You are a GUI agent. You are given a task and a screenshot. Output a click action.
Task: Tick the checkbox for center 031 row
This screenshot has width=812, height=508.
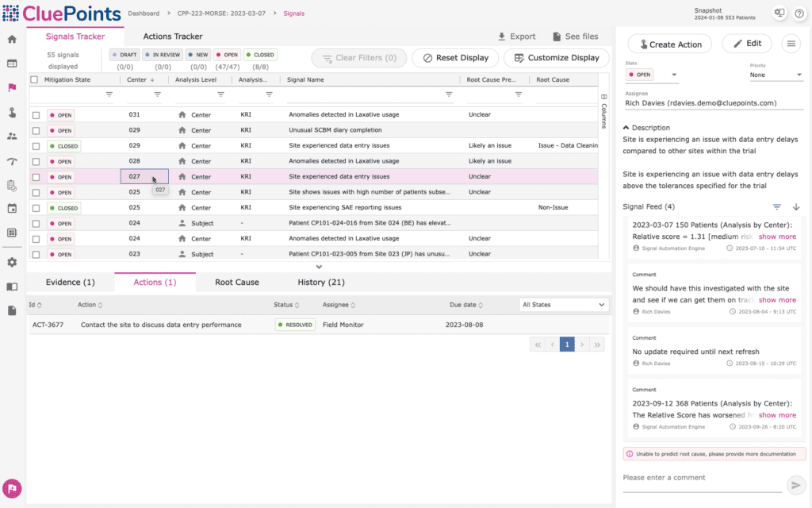click(36, 115)
